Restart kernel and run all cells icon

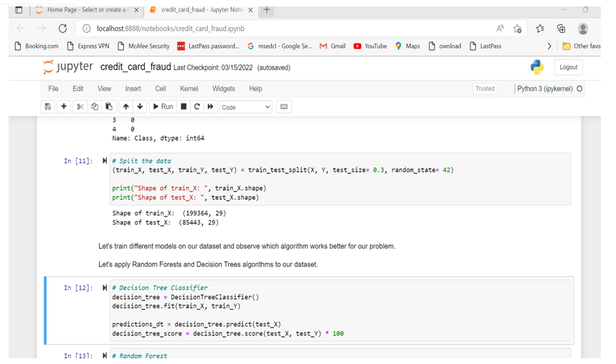pos(211,107)
